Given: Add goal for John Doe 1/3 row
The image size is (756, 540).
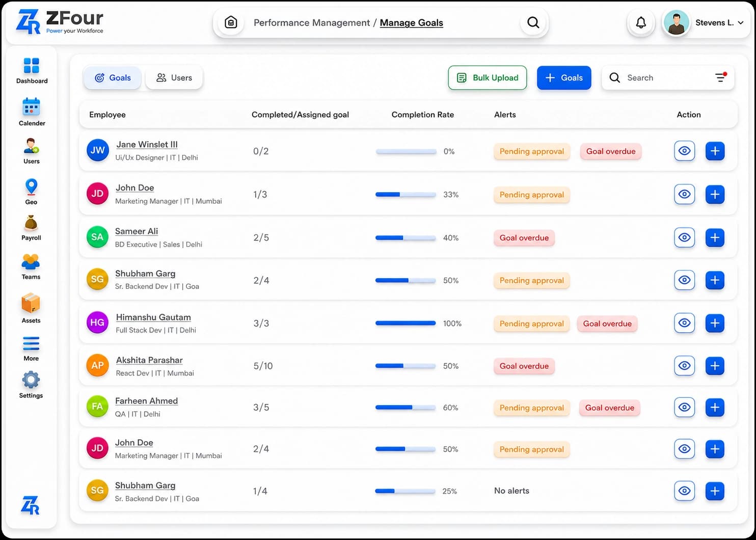Looking at the screenshot, I should coord(715,194).
